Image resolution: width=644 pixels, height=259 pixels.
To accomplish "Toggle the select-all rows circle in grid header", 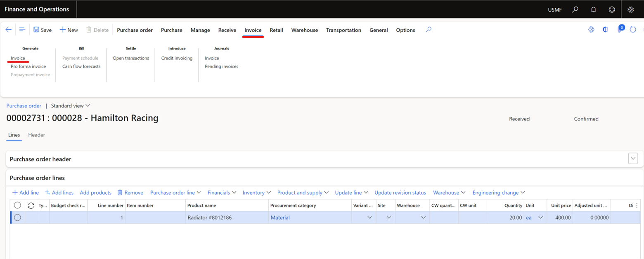I will coord(17,205).
